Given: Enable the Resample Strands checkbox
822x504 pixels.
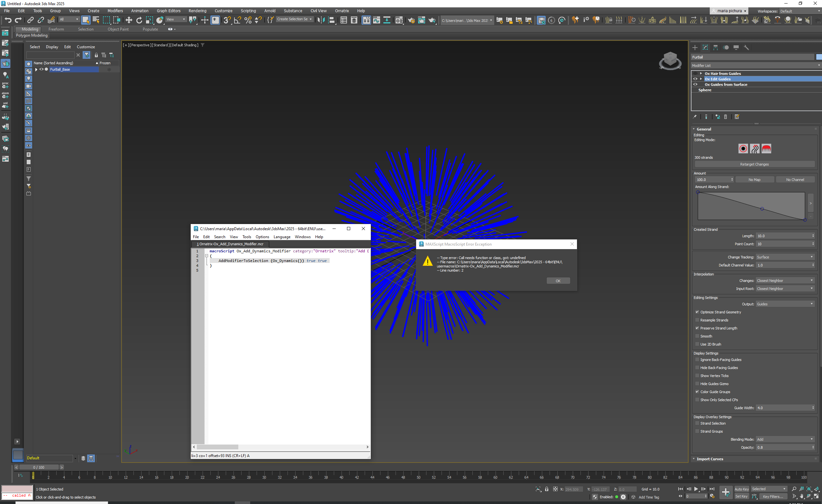Looking at the screenshot, I should coord(697,320).
